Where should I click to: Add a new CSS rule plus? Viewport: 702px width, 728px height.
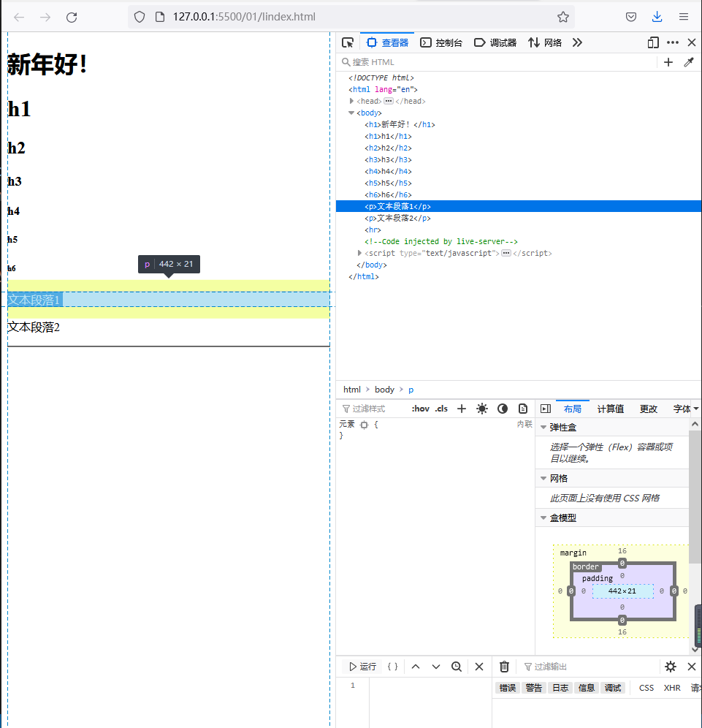(461, 409)
